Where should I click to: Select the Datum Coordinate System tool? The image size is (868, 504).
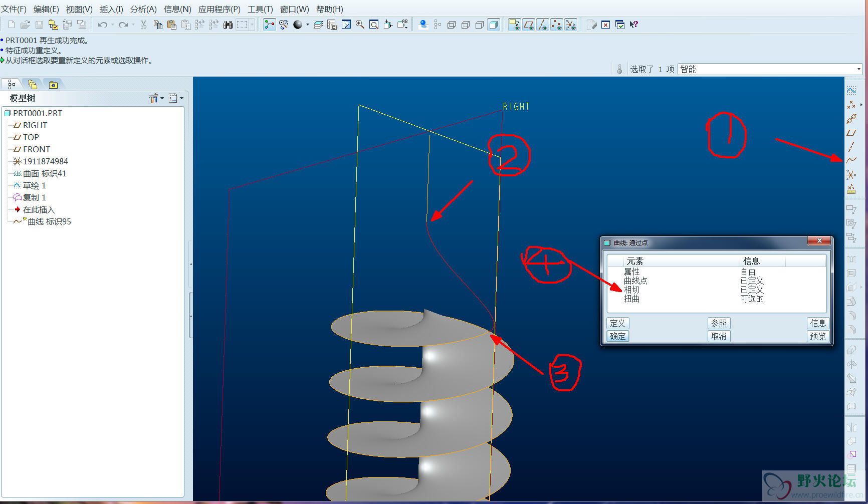tap(851, 175)
